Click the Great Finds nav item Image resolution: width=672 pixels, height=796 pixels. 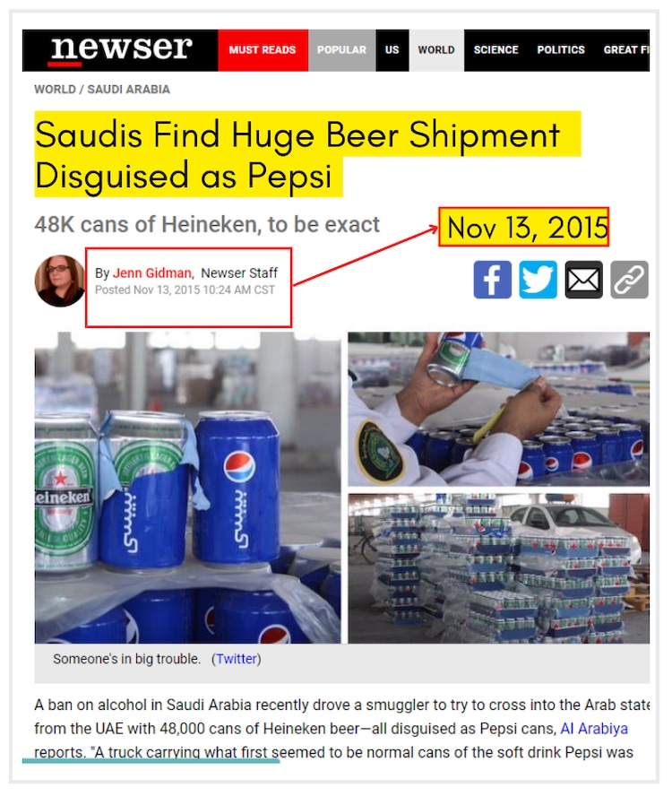(625, 50)
